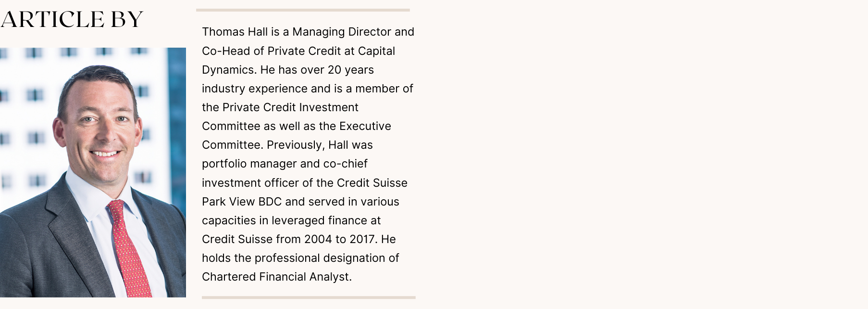Click the ARTICLE BY heading

[x=72, y=20]
